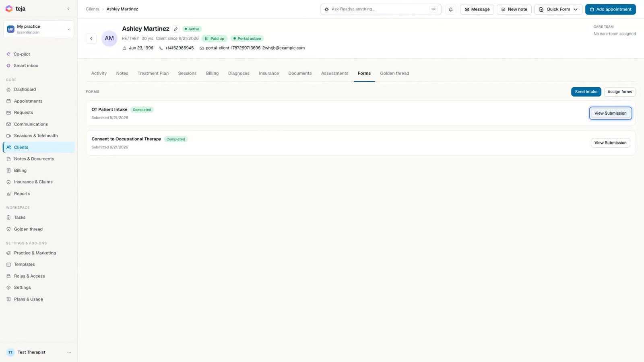Open the Insurance tab
Screen dimensions: 644x362
[x=269, y=73]
